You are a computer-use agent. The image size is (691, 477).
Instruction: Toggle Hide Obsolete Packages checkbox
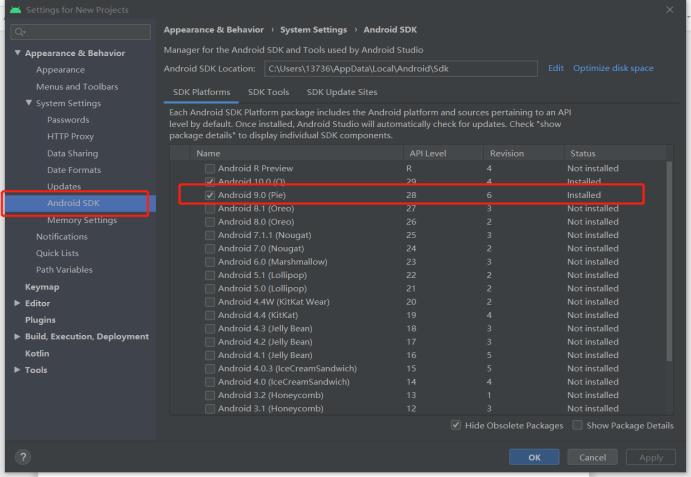pos(456,425)
